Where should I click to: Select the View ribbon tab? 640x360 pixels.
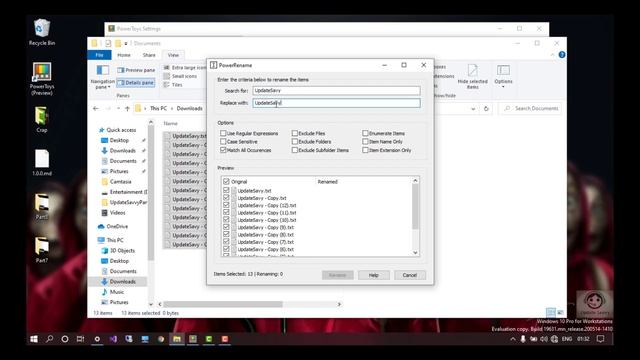click(x=173, y=55)
